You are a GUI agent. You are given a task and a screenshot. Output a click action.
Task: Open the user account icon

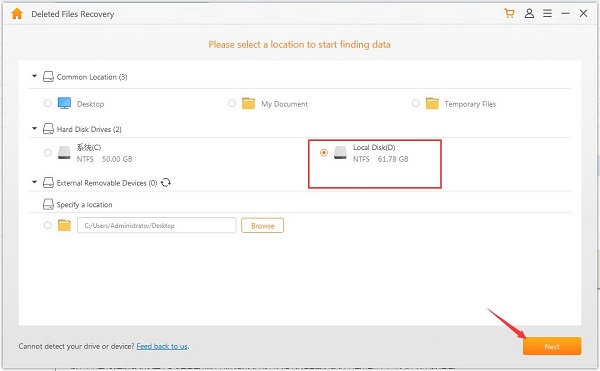click(529, 14)
